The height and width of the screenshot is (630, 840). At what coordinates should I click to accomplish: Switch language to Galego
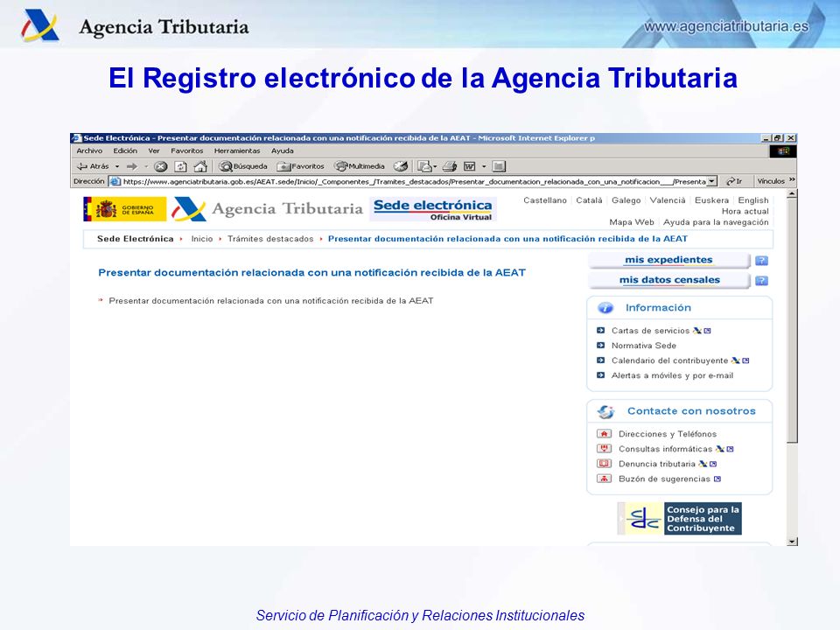[x=626, y=200]
